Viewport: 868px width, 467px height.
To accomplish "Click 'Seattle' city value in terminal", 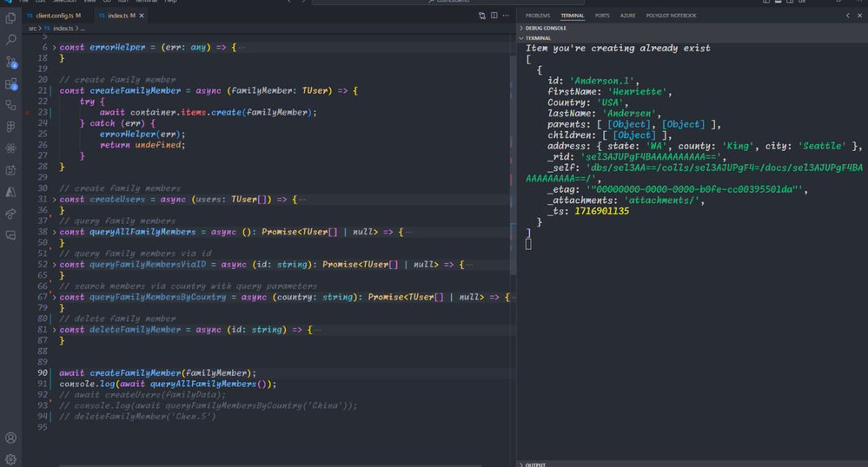I will [822, 146].
